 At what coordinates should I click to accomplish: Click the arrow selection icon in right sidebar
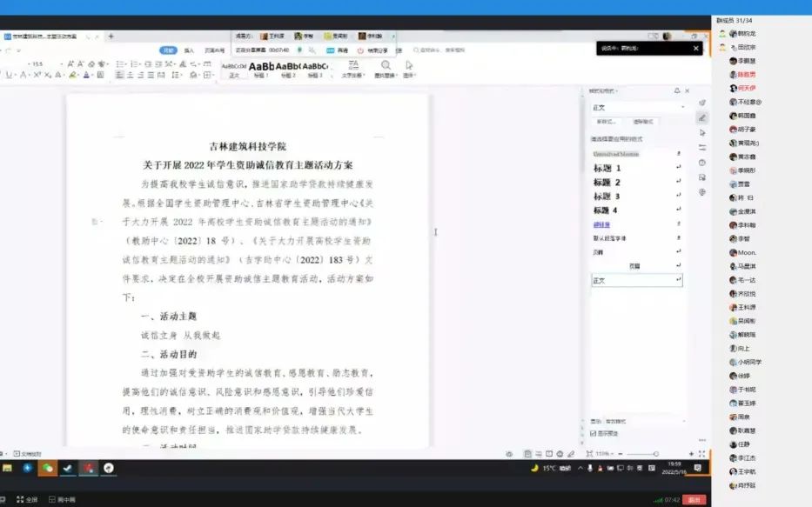tap(701, 132)
